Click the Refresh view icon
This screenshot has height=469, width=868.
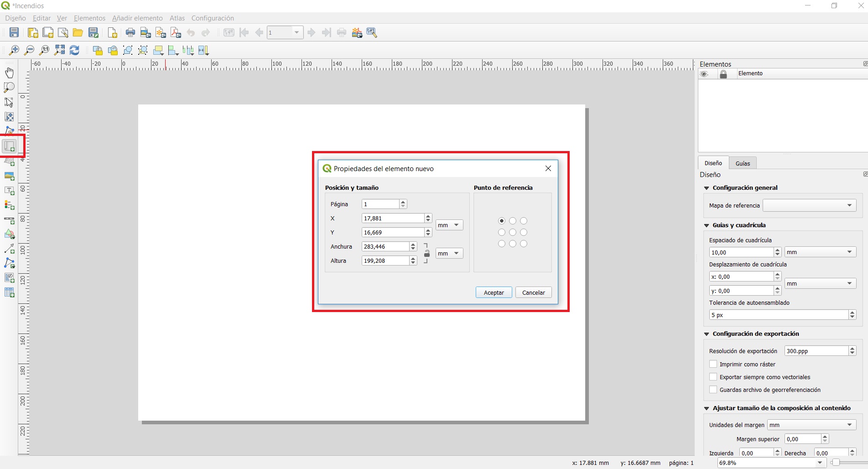tap(74, 50)
